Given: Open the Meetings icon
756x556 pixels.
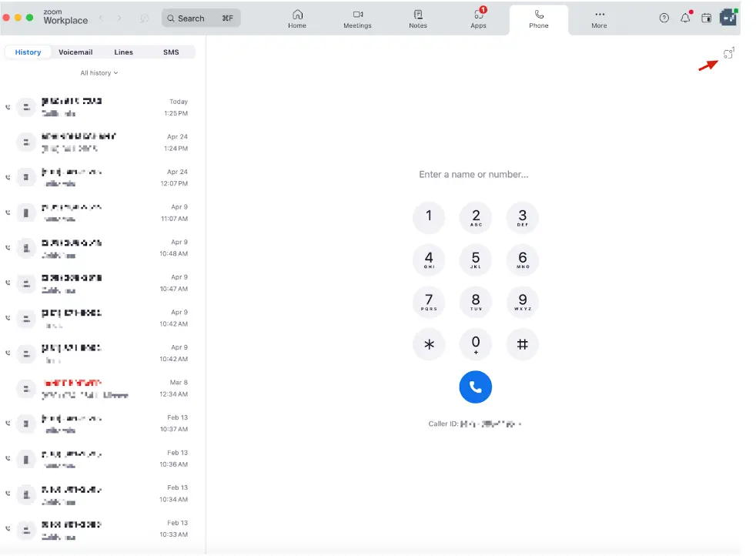Looking at the screenshot, I should [x=356, y=17].
